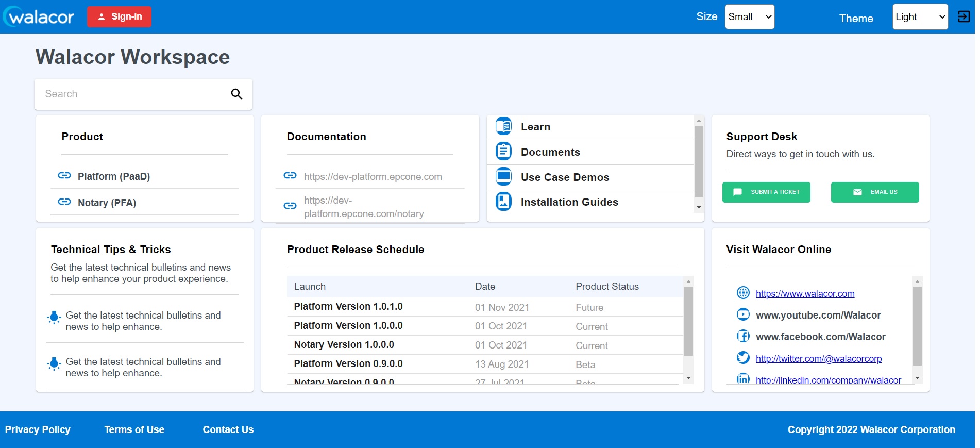Open the dev-platform.epcone.com/notary documentation link

click(364, 207)
